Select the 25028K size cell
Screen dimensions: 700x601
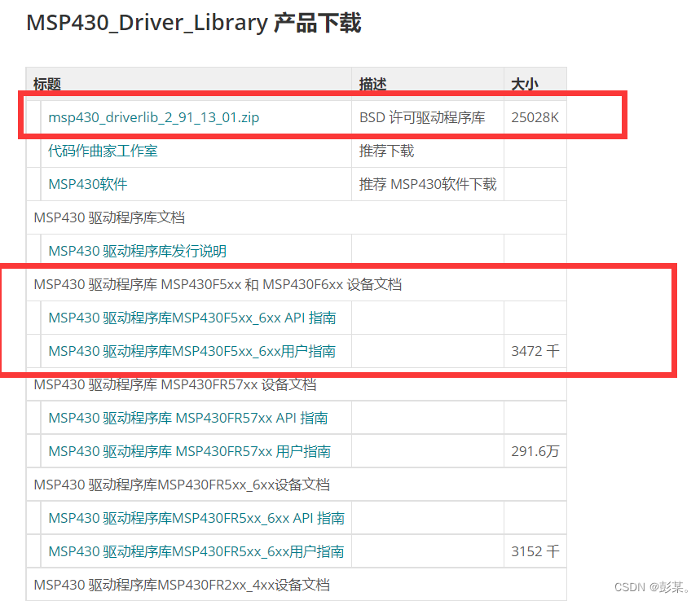point(535,117)
